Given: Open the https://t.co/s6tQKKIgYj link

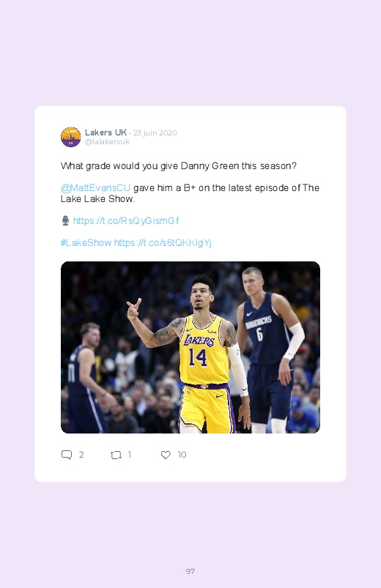Looking at the screenshot, I should tap(163, 243).
